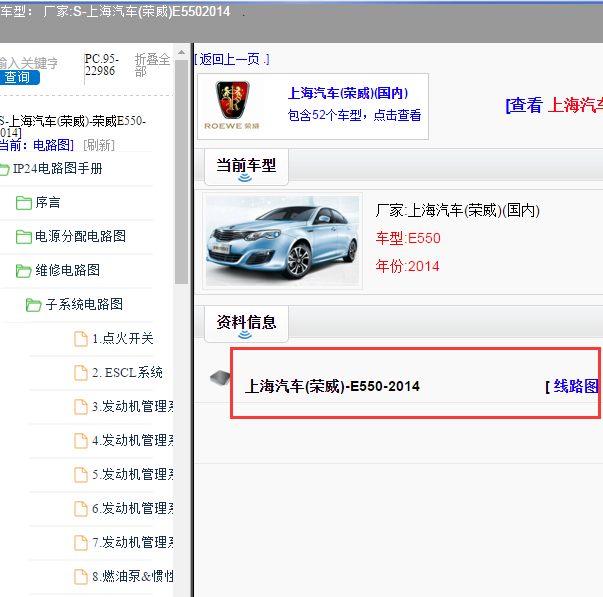Click the document icon for item 3.发动机管理
The image size is (603, 597).
click(81, 407)
